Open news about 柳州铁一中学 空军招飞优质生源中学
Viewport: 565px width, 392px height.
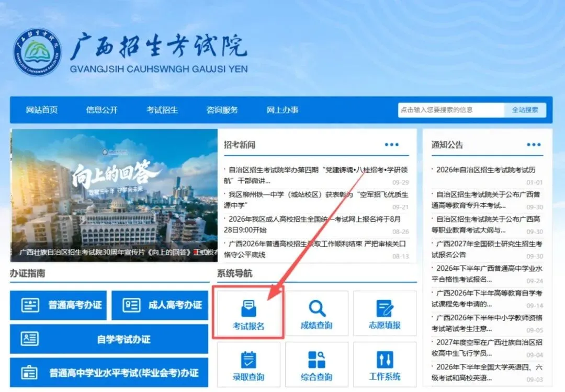tap(315, 200)
